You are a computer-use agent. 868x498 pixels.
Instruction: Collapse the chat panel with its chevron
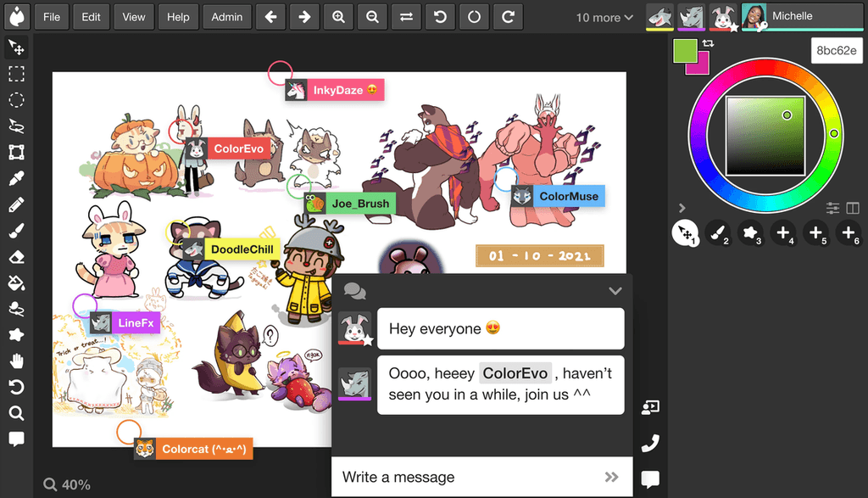(x=615, y=291)
